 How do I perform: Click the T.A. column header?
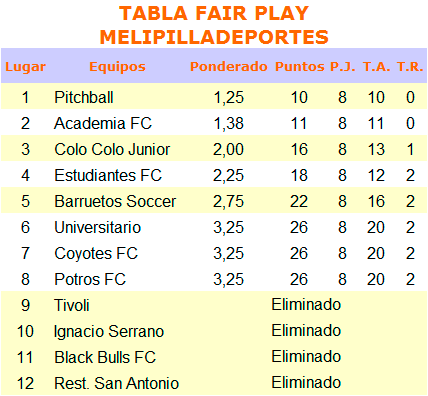click(377, 66)
